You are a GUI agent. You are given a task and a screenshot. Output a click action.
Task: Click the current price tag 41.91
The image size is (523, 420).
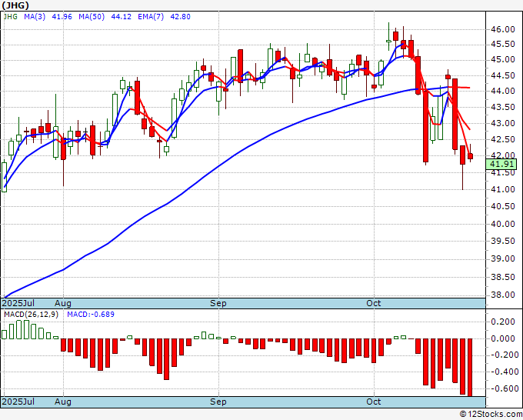(502, 164)
